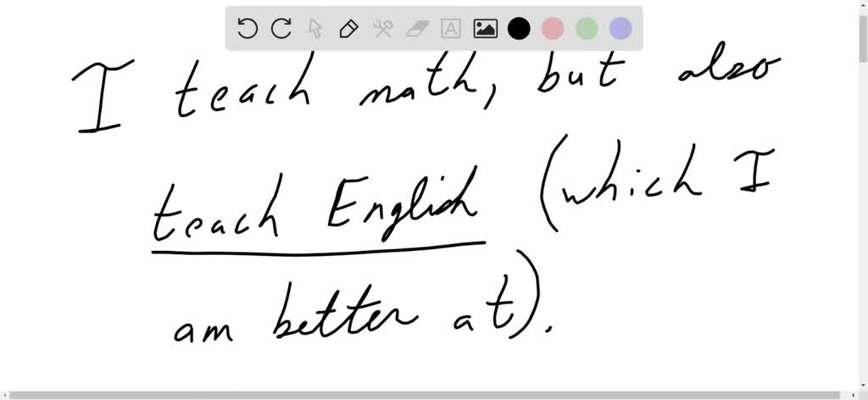
Task: Select the eraser tool
Action: [x=417, y=28]
